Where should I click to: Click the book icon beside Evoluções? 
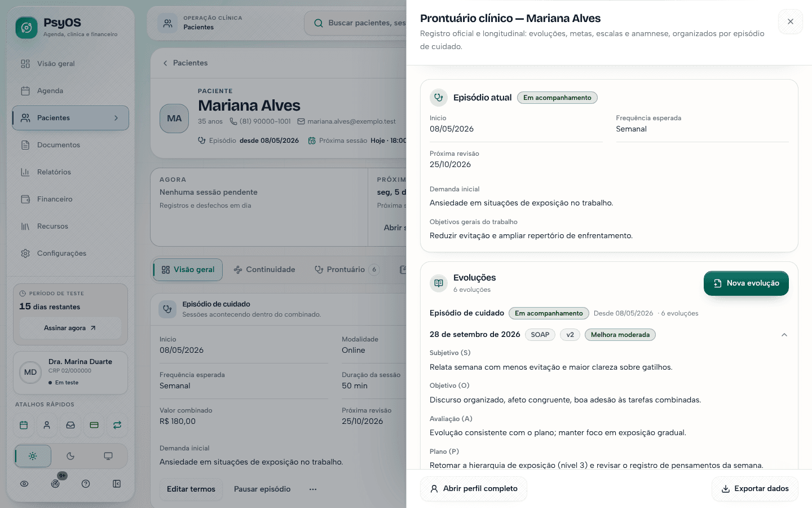click(x=439, y=283)
